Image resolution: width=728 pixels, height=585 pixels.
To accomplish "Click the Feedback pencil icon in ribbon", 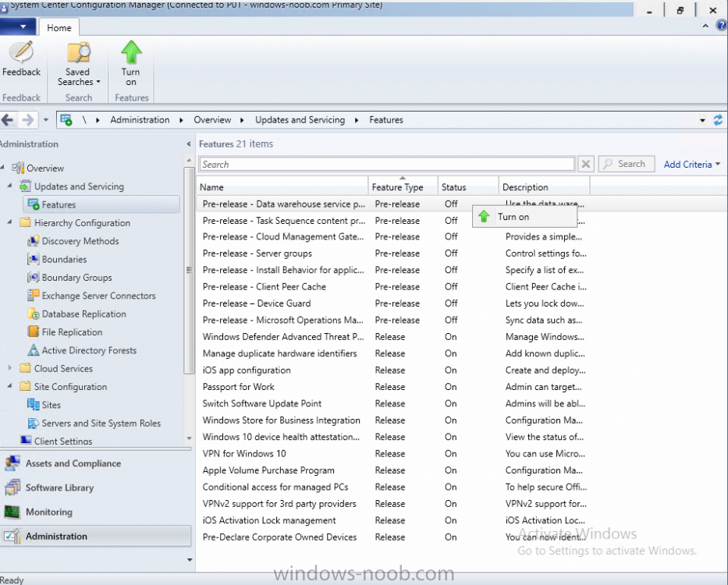I will pyautogui.click(x=21, y=52).
